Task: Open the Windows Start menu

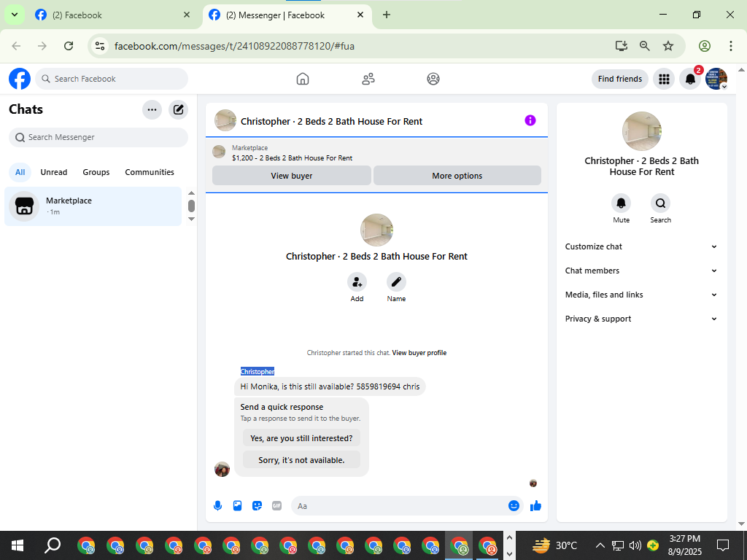Action: pos(18,545)
